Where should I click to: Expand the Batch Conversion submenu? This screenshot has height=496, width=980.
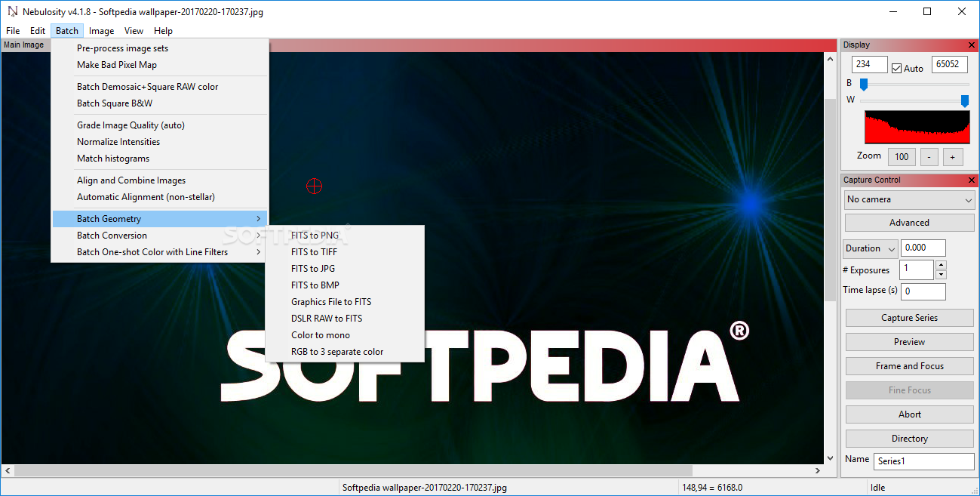159,236
